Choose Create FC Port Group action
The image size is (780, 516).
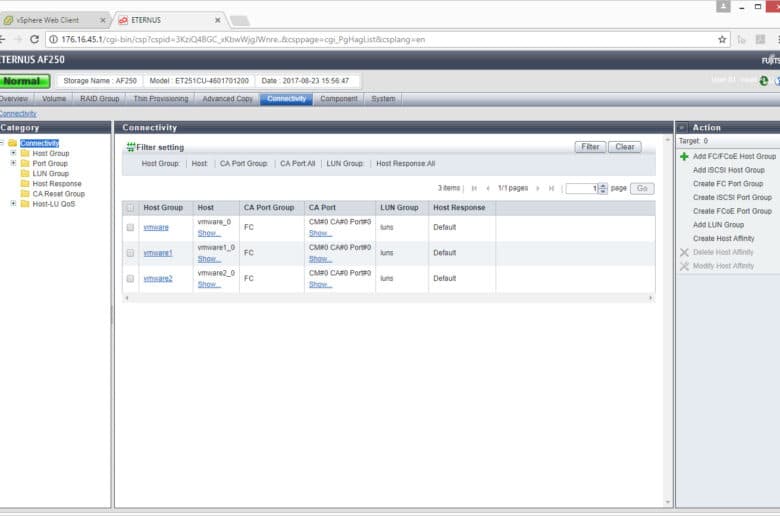coord(728,184)
